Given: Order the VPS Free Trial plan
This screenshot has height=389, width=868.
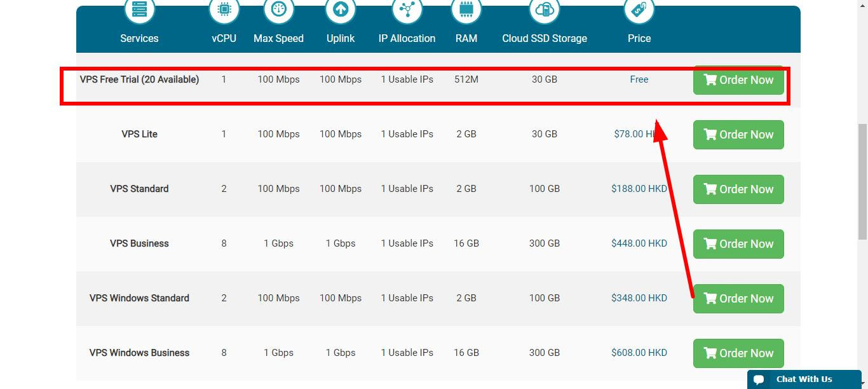Looking at the screenshot, I should [738, 80].
